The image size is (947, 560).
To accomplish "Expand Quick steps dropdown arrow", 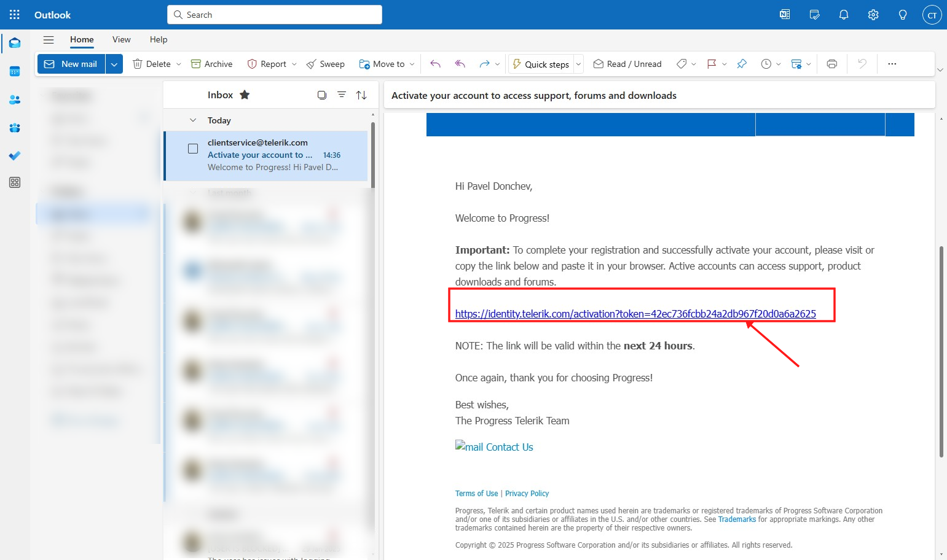I will [x=578, y=64].
